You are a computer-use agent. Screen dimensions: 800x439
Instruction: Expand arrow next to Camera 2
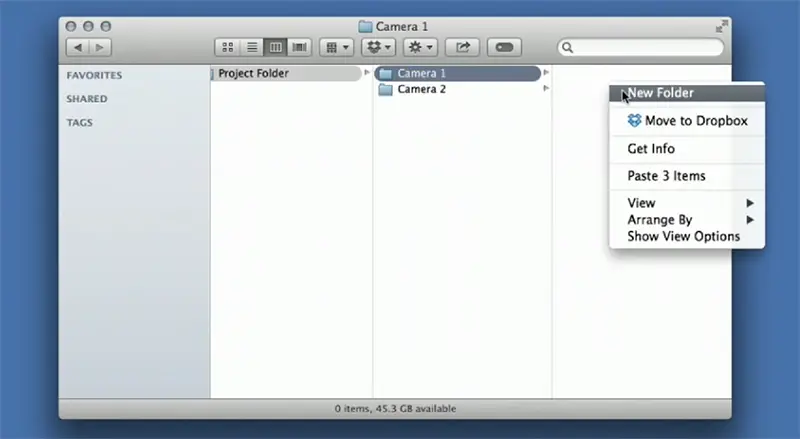tap(546, 88)
